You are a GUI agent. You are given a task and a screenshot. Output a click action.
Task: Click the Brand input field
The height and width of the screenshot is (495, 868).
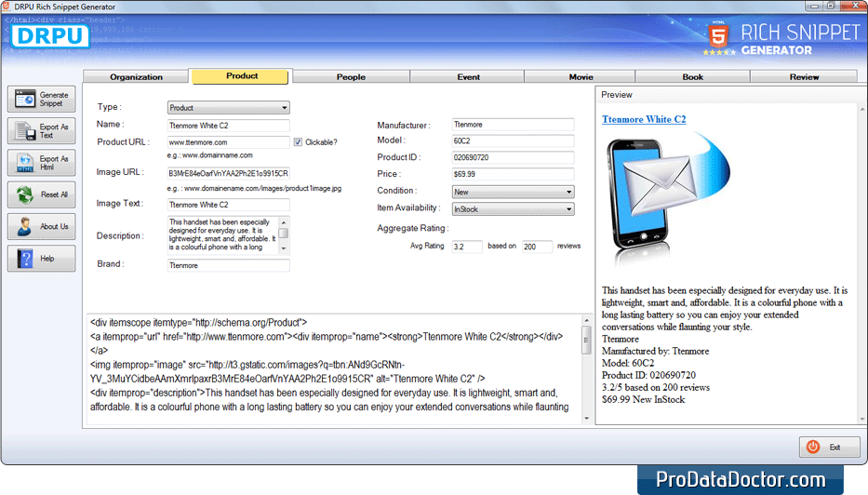(x=228, y=265)
